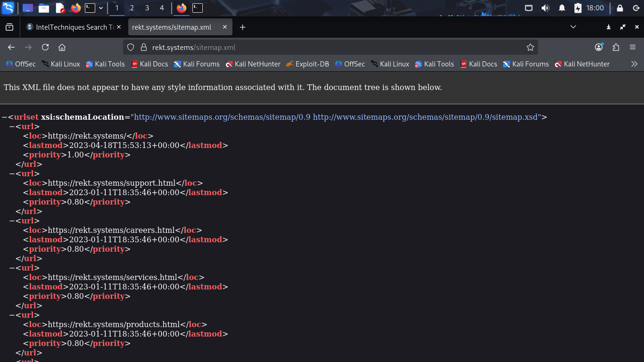The width and height of the screenshot is (644, 362).
Task: Open Firefox View recent browsing
Action: [x=9, y=27]
